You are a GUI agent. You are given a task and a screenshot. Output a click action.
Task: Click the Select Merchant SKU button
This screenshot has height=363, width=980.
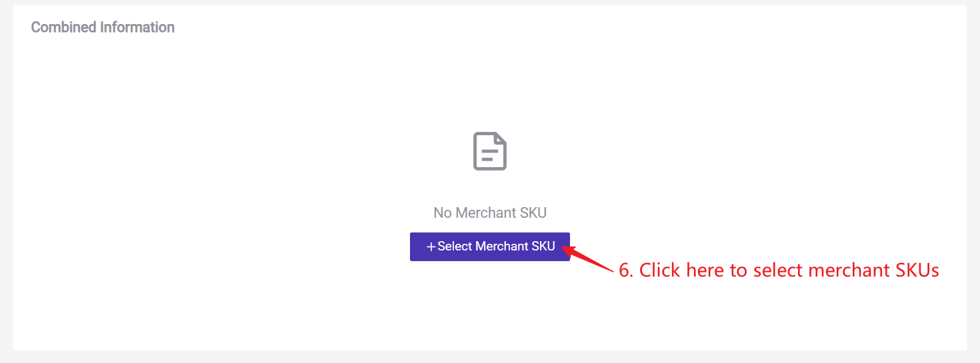(x=489, y=246)
